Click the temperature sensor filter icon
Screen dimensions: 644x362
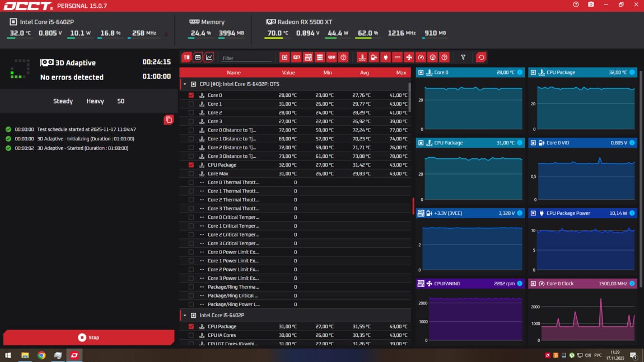coord(362,57)
